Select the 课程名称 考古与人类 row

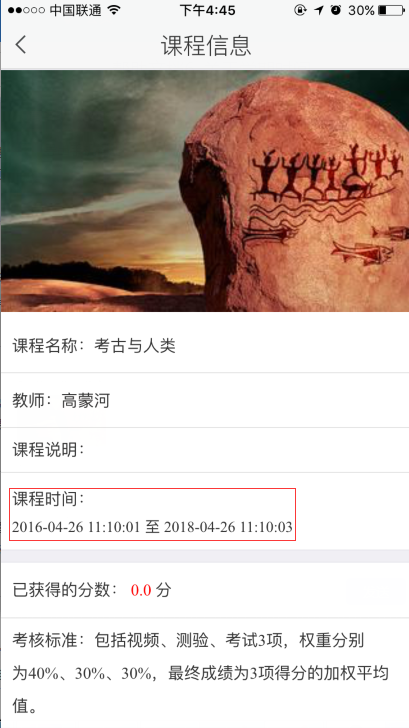tap(205, 346)
